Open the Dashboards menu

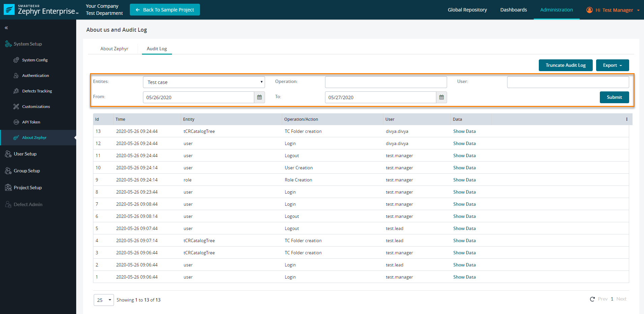click(513, 10)
